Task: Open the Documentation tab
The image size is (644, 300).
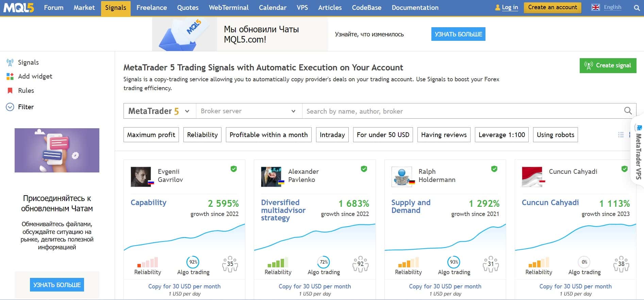Action: point(415,7)
